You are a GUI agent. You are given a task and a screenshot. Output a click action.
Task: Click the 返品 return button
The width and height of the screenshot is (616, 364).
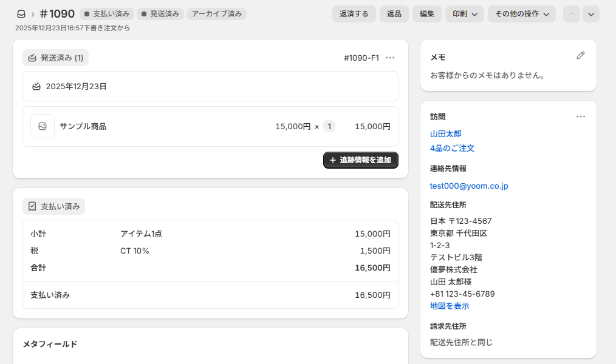pyautogui.click(x=394, y=14)
